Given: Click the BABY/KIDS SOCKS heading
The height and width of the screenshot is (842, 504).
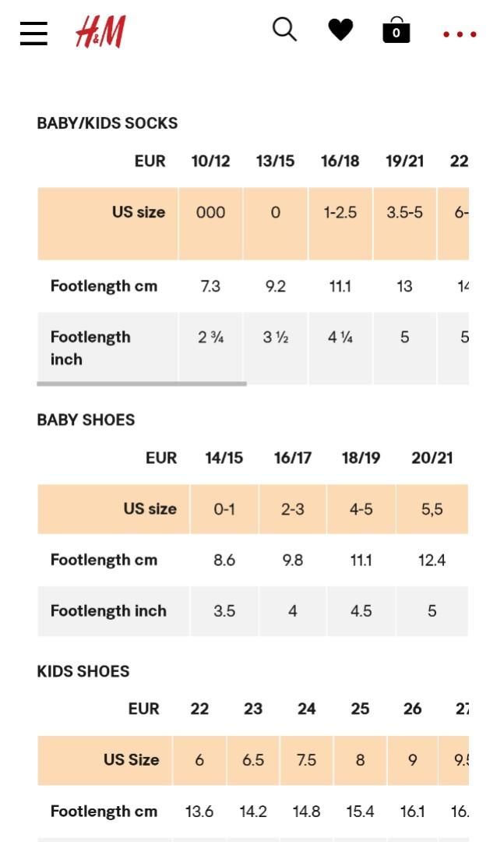Looking at the screenshot, I should [107, 123].
